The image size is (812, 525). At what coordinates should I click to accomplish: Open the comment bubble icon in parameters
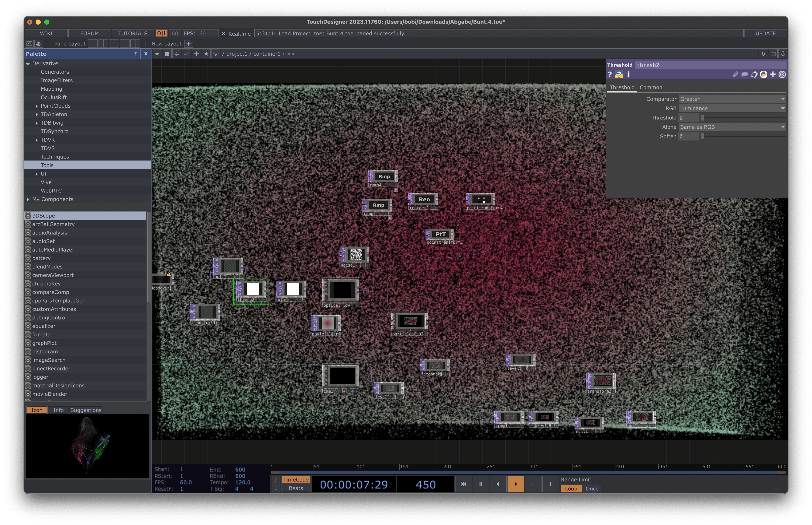pos(744,74)
